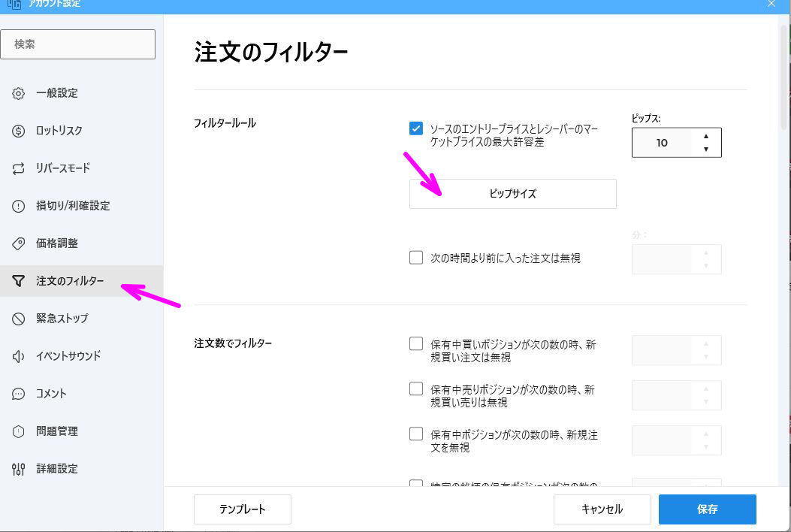Check the first 保有中買いポジション filter option
This screenshot has width=791, height=532.
point(416,343)
